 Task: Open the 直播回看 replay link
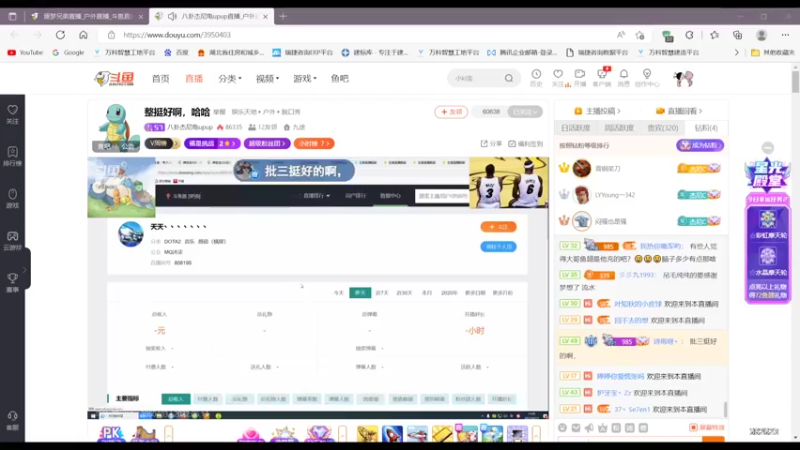(679, 111)
